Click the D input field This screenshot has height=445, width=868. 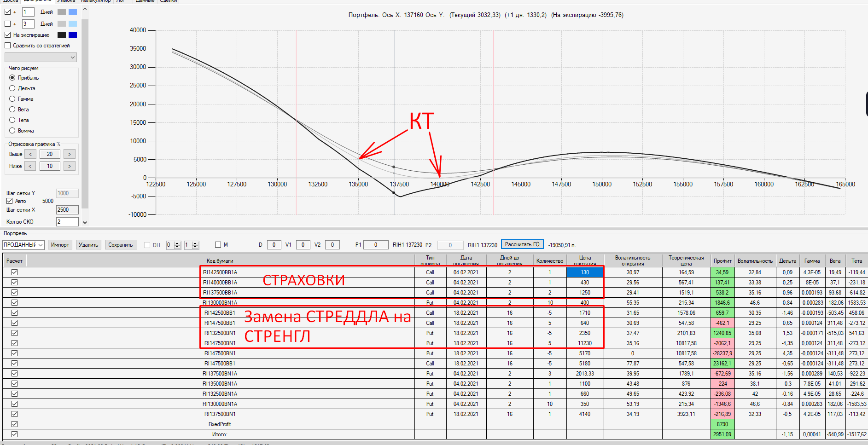[x=274, y=245]
